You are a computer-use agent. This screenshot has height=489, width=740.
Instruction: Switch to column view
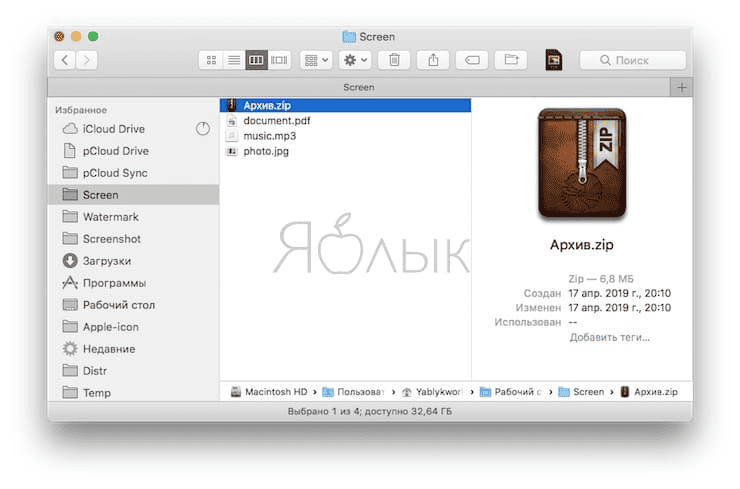(x=257, y=60)
